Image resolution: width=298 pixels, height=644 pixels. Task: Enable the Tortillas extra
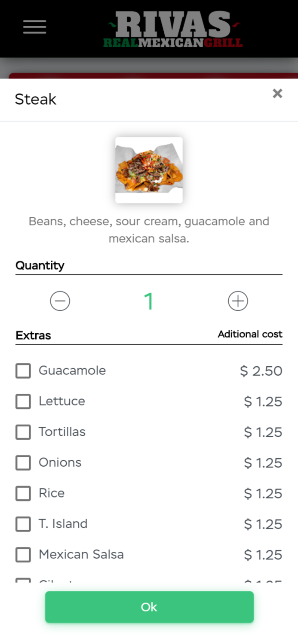pos(23,432)
